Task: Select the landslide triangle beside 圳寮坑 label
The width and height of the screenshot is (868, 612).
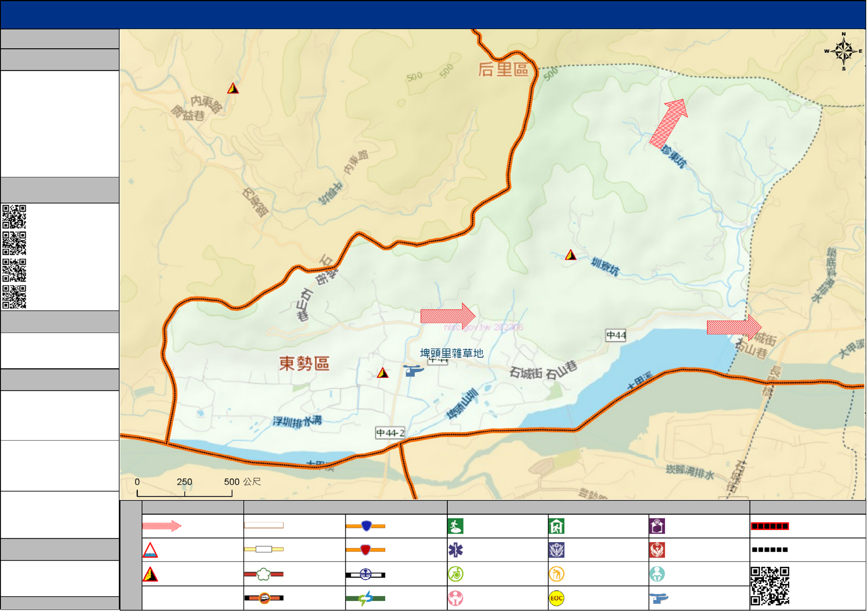Action: coord(570,255)
